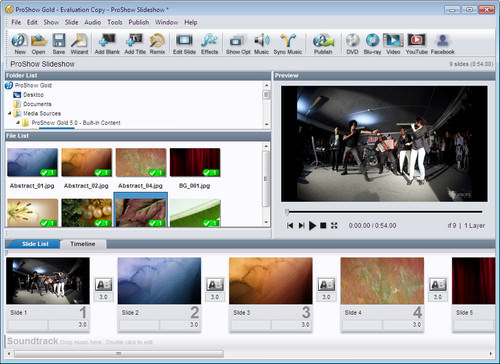Skip to previous slide in preview
Image resolution: width=500 pixels, height=364 pixels.
pyautogui.click(x=290, y=226)
